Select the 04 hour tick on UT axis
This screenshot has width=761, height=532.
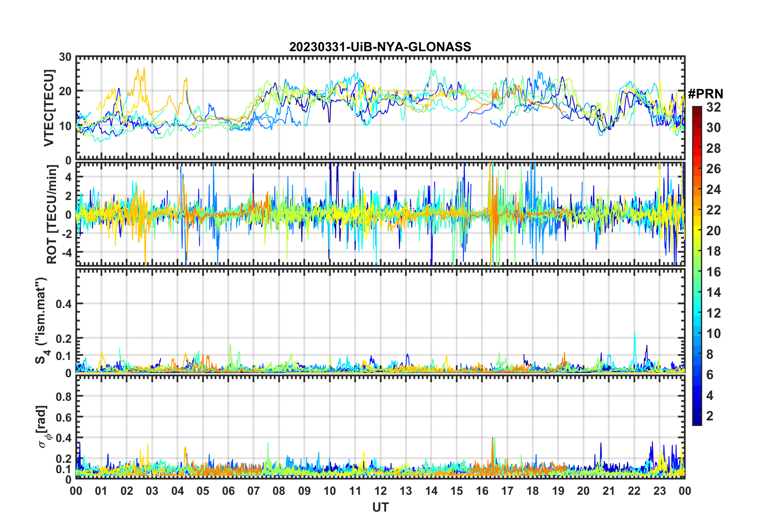click(x=178, y=491)
